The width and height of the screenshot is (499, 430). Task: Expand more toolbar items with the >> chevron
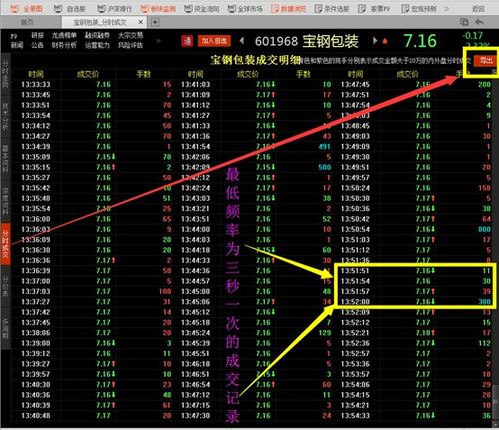point(447,9)
